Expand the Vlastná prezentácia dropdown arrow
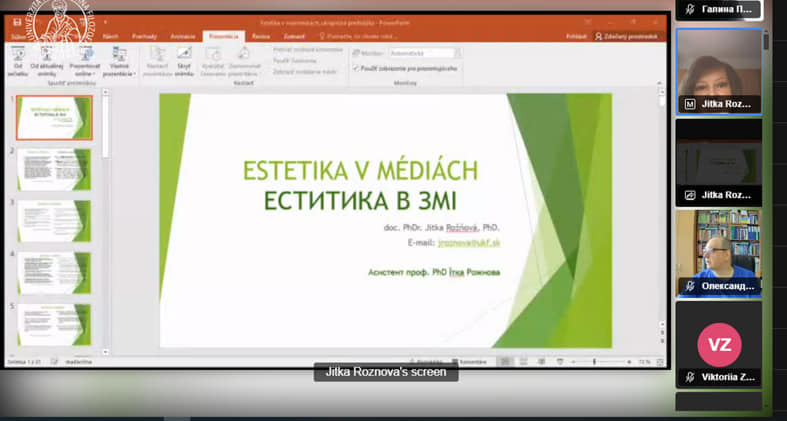 pos(134,73)
